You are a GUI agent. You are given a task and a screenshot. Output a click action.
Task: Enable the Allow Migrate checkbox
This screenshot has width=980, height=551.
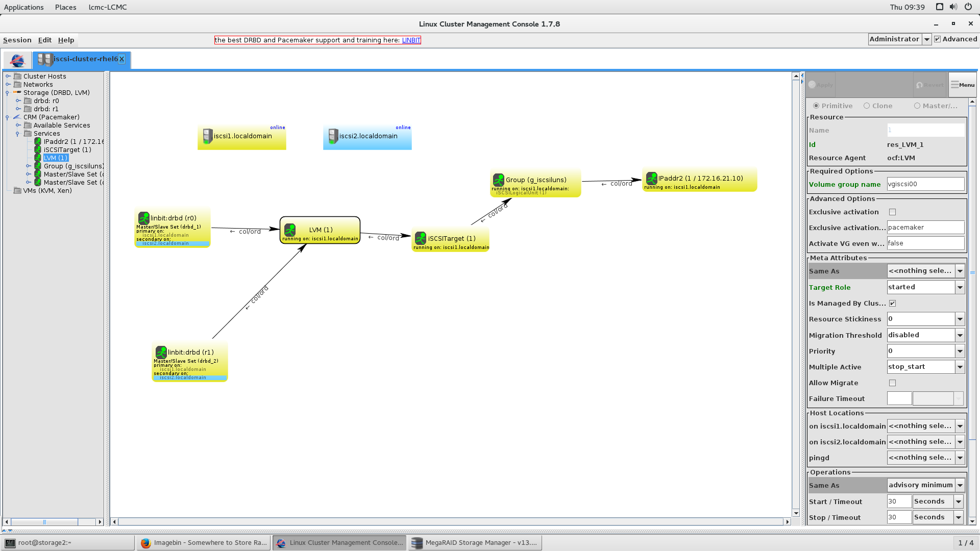point(893,383)
